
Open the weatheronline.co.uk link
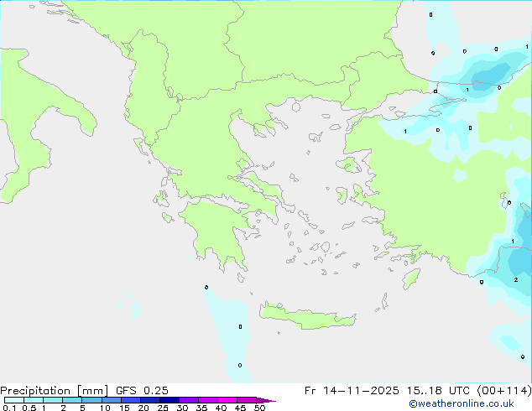pyautogui.click(x=462, y=403)
